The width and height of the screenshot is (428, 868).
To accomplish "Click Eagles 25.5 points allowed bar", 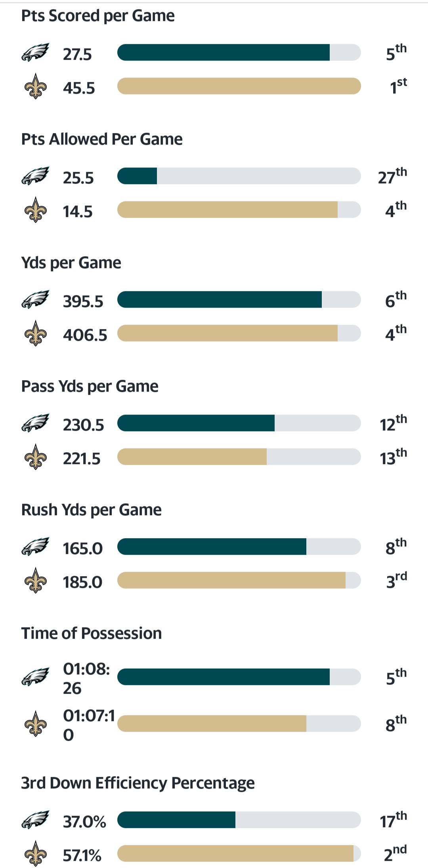I will point(239,176).
